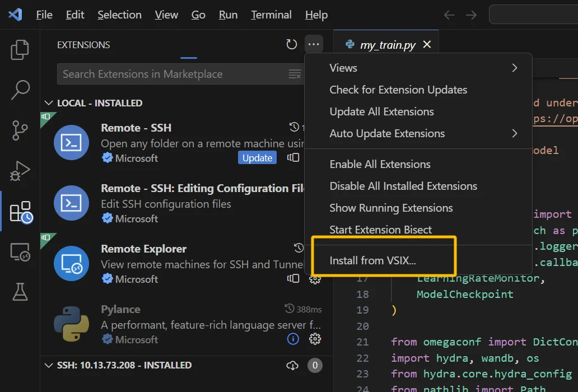578x392 pixels.
Task: Click the clear search results icon
Action: point(295,74)
